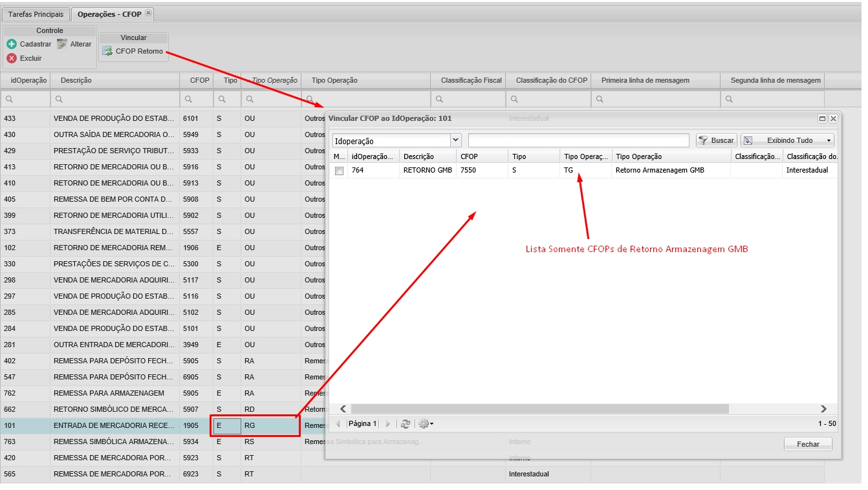868x490 pixels.
Task: Click the Descrição filter field in main grid
Action: click(x=115, y=99)
